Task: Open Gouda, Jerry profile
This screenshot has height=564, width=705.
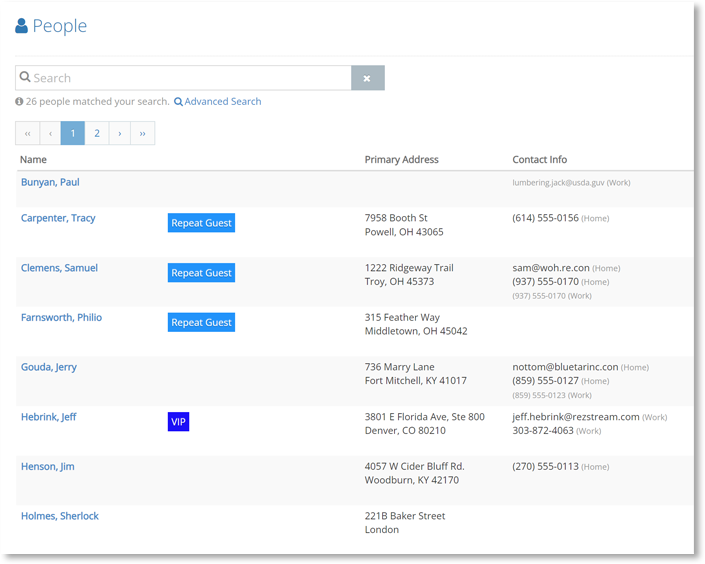Action: (x=49, y=367)
